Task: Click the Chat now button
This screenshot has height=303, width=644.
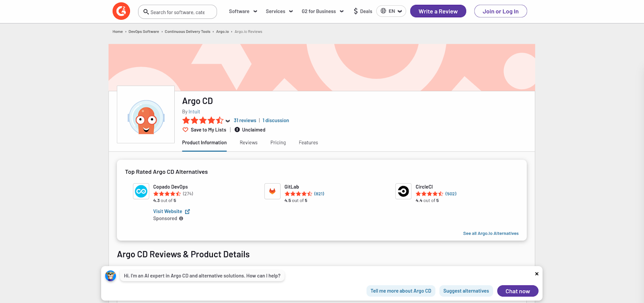Action: point(518,291)
